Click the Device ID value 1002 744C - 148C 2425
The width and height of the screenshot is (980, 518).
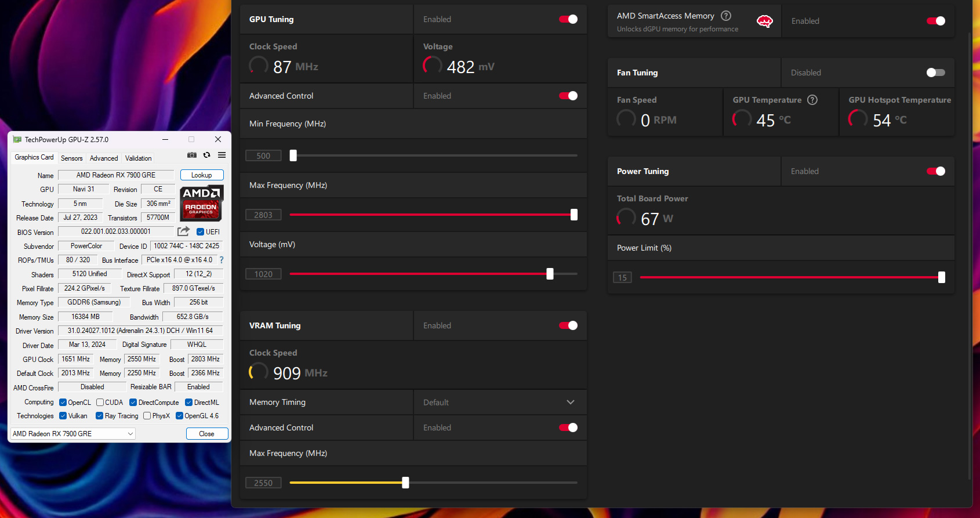187,246
